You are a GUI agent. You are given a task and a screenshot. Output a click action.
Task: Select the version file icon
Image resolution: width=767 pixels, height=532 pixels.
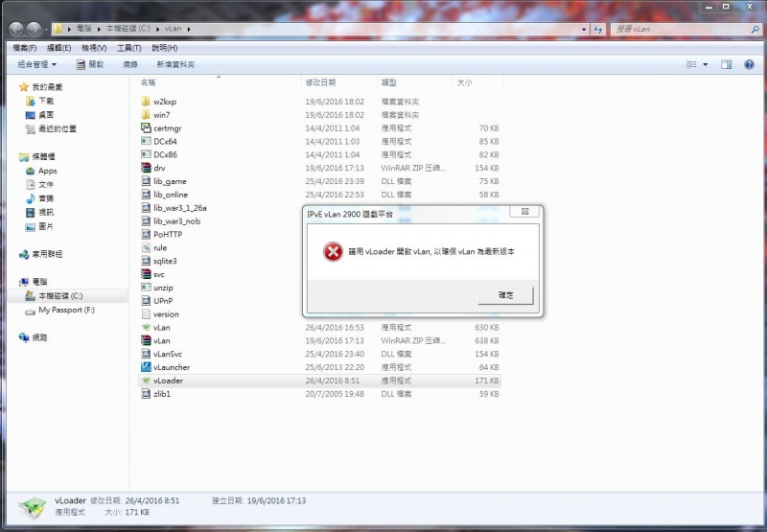click(146, 313)
